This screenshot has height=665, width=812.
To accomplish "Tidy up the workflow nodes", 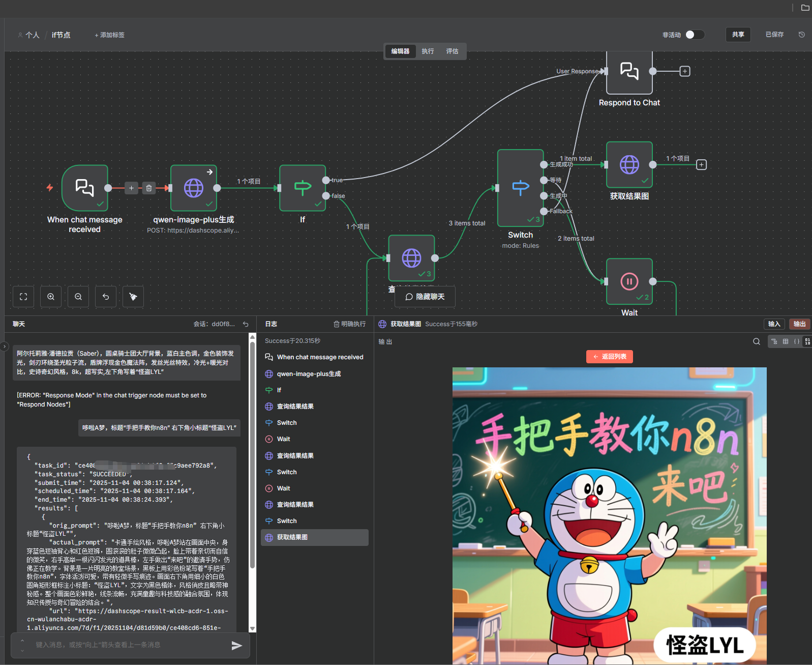I will click(133, 297).
